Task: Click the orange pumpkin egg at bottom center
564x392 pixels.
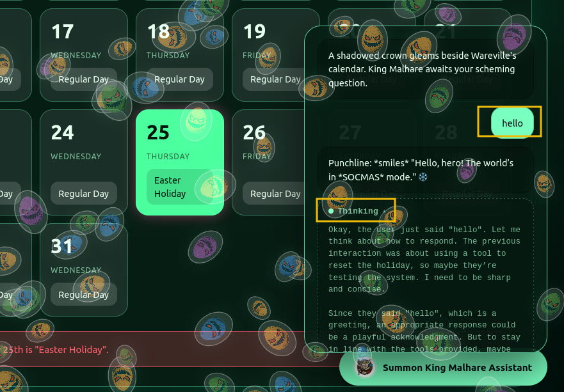Action: pyautogui.click(x=277, y=338)
